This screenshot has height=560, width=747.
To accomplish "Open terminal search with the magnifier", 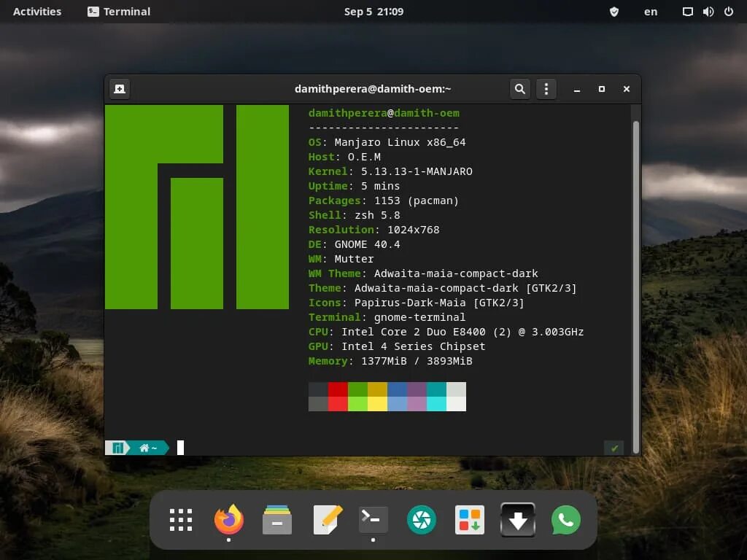I will click(x=519, y=89).
